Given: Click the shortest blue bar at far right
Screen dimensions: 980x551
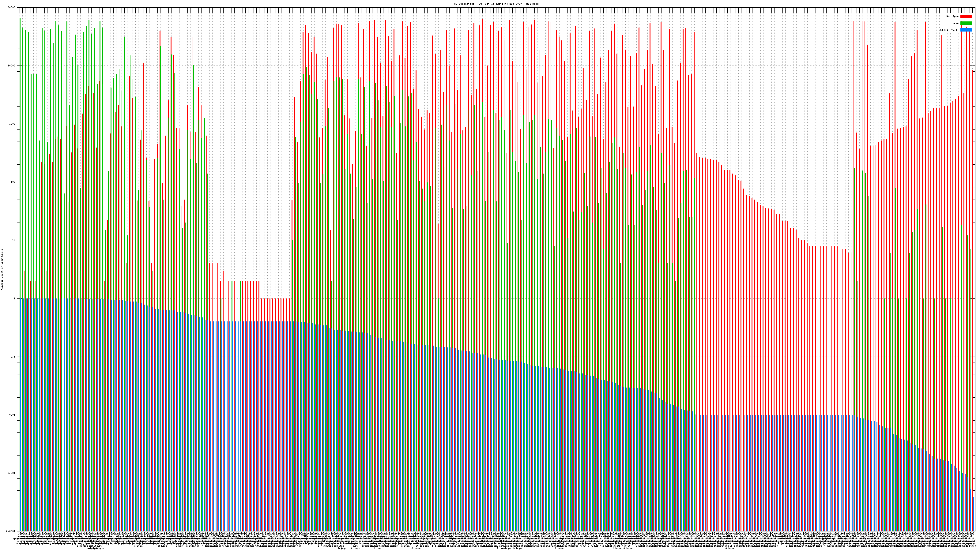Looking at the screenshot, I should click(x=973, y=514).
